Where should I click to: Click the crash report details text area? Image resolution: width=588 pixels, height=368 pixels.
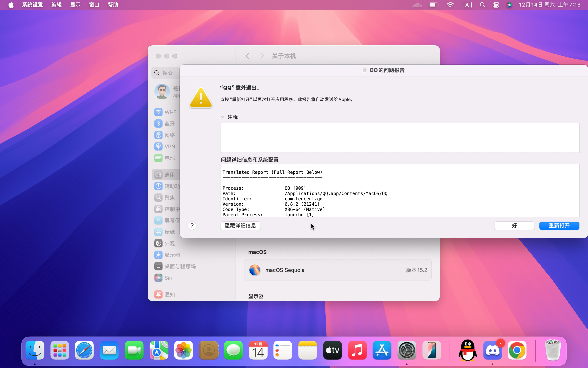coord(400,190)
